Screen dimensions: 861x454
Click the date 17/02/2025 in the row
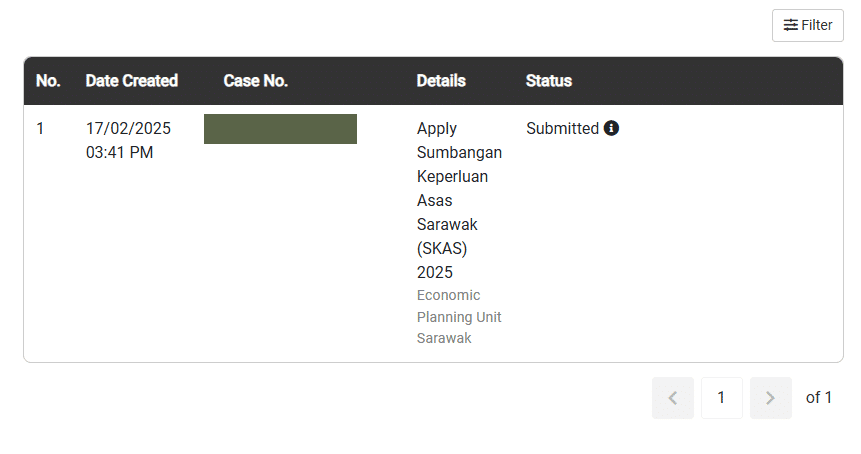click(x=128, y=128)
